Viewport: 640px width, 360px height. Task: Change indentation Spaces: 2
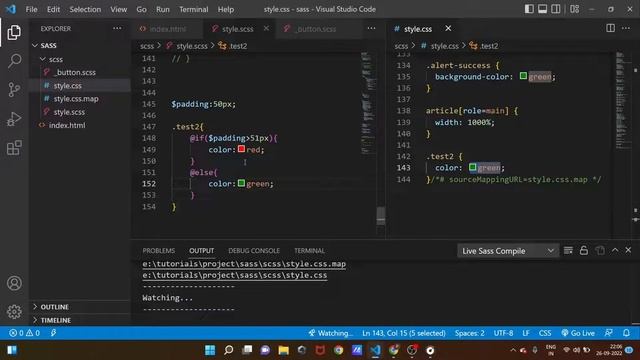point(469,333)
